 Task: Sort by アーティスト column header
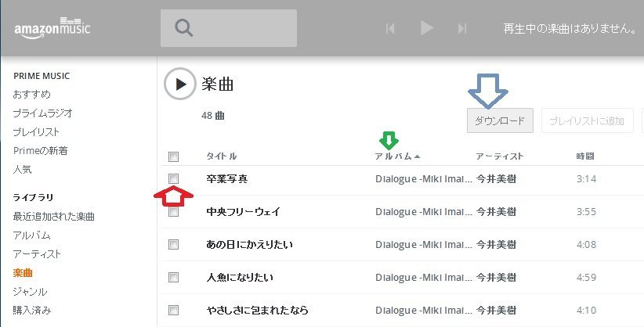pyautogui.click(x=499, y=156)
